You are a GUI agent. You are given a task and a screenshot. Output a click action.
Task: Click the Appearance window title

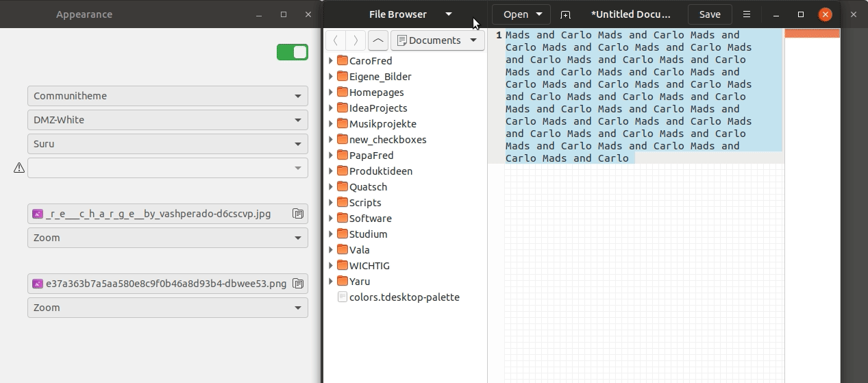pyautogui.click(x=84, y=14)
